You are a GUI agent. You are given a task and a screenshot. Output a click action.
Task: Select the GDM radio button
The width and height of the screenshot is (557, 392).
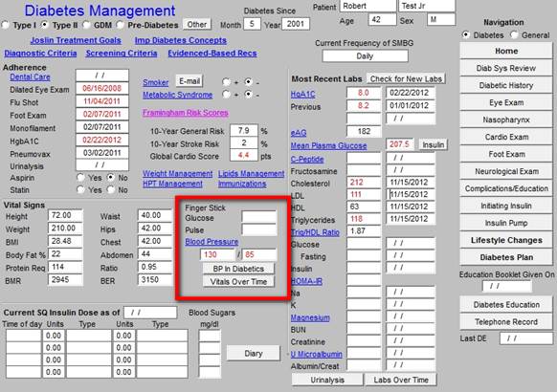[86, 25]
